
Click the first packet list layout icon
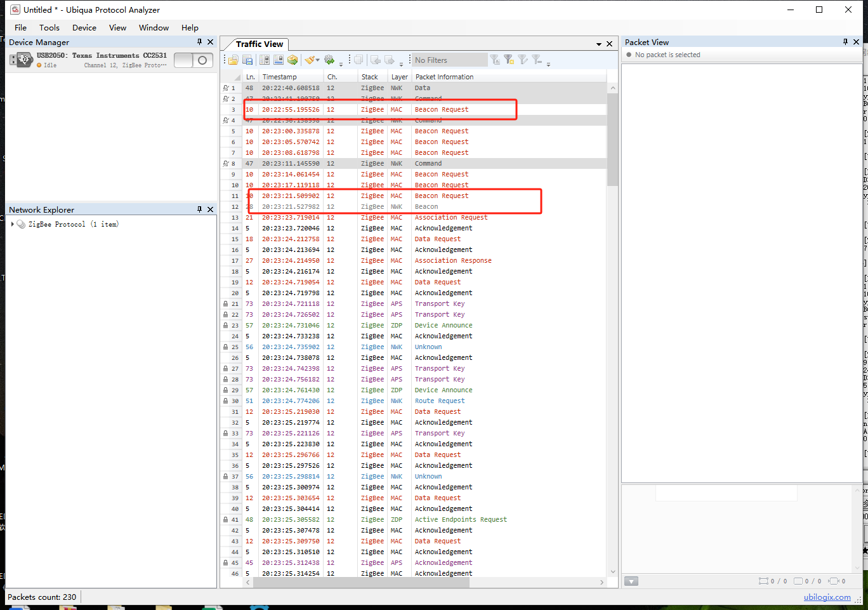pos(265,60)
